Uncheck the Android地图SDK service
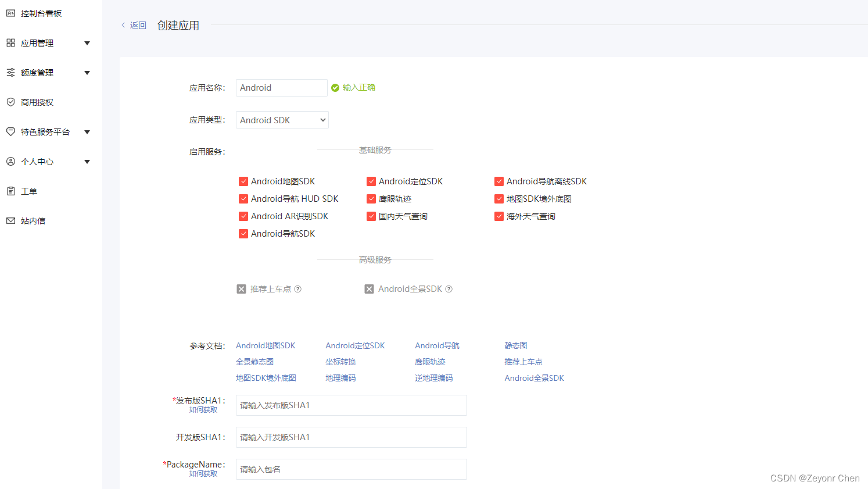This screenshot has width=868, height=489. click(x=243, y=181)
